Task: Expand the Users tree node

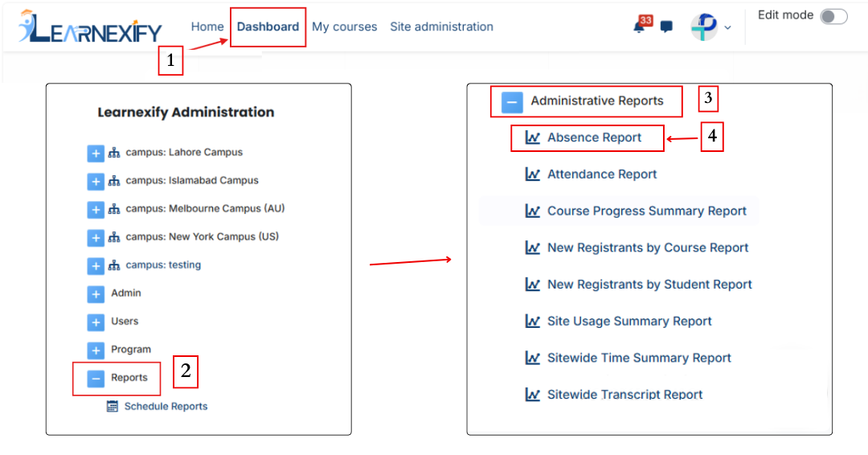Action: pyautogui.click(x=96, y=322)
